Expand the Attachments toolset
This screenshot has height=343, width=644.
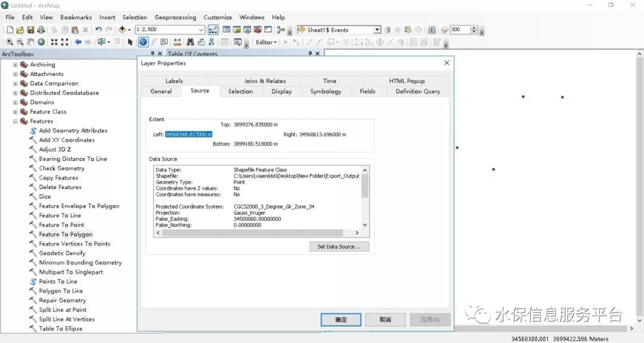pyautogui.click(x=15, y=74)
